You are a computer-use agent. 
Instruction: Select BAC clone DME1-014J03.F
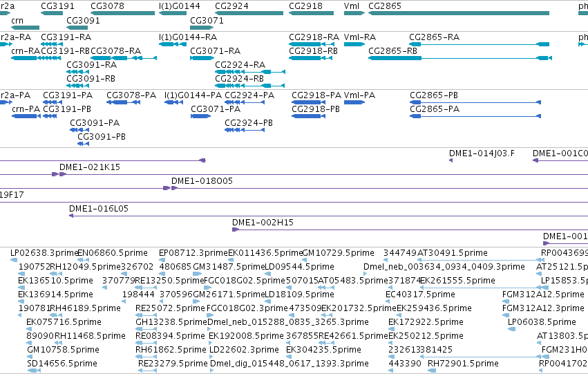coord(482,153)
